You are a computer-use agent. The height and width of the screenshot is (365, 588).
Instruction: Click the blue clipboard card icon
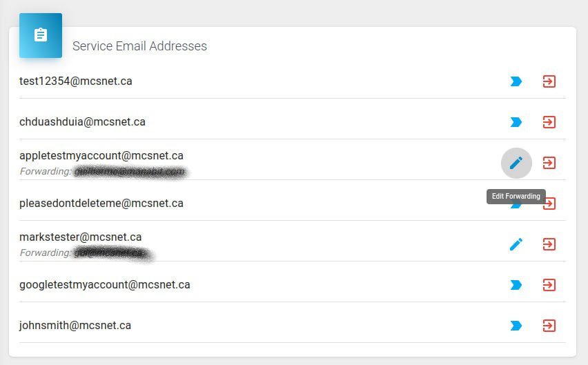coord(41,35)
